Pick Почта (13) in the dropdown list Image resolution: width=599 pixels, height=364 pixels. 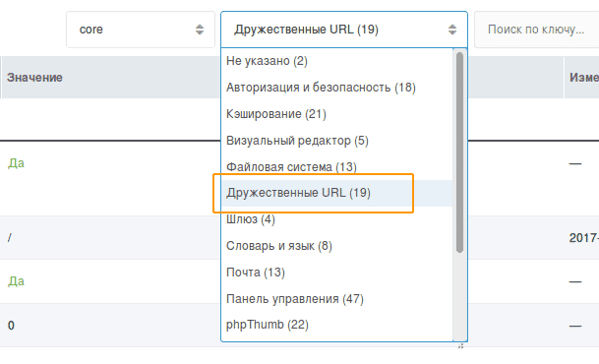337,273
